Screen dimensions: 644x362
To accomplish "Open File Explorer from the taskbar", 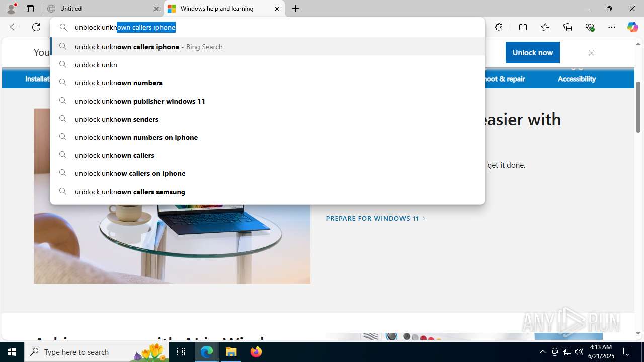I will pyautogui.click(x=231, y=352).
